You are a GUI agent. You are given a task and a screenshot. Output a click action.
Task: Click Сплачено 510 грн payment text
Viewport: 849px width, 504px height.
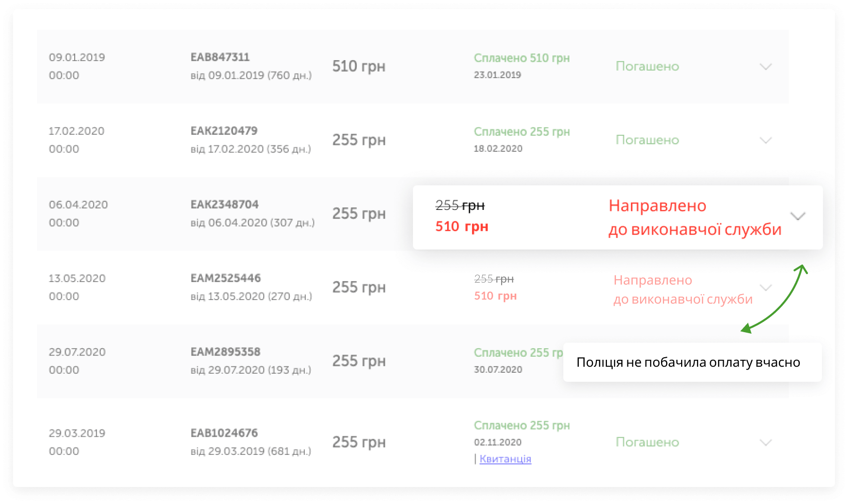click(x=522, y=58)
